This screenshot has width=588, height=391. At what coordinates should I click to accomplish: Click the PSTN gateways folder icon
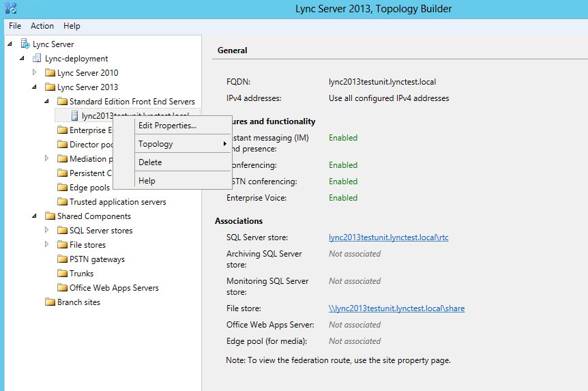62,259
